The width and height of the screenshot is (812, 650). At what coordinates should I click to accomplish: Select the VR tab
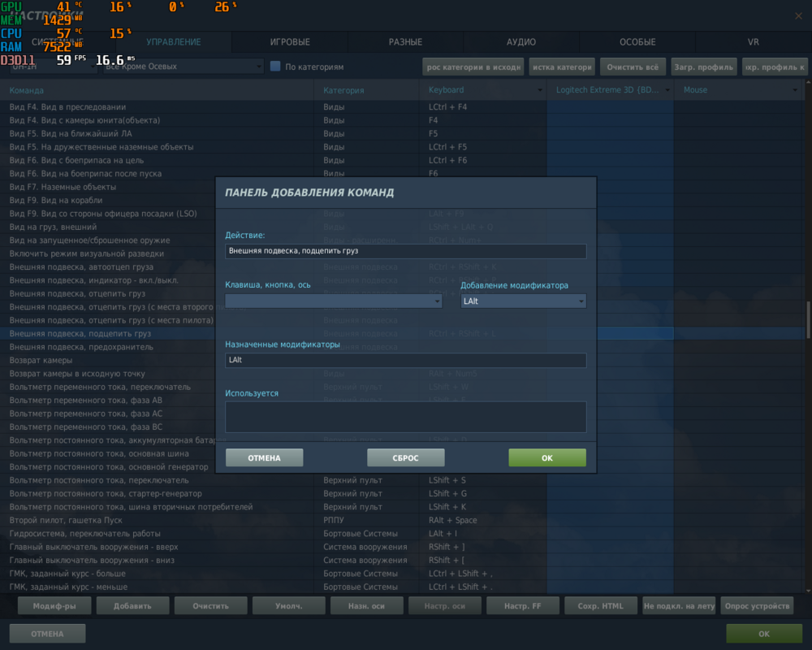[x=753, y=41]
